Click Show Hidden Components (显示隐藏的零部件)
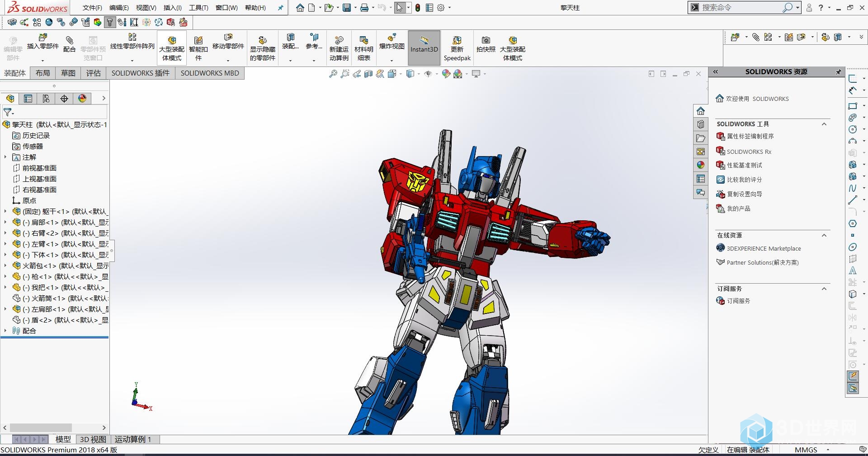The width and height of the screenshot is (868, 456). (x=263, y=40)
